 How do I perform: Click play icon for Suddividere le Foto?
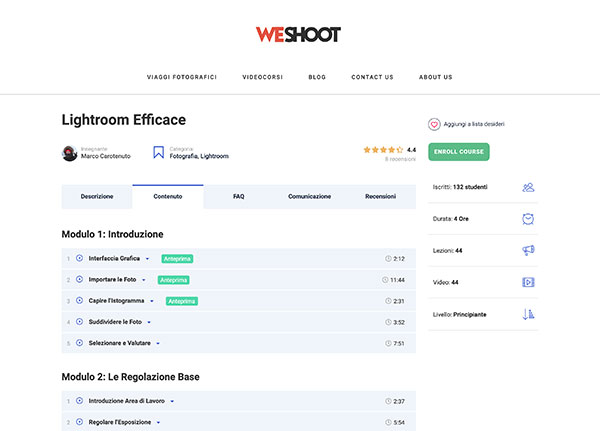(79, 322)
